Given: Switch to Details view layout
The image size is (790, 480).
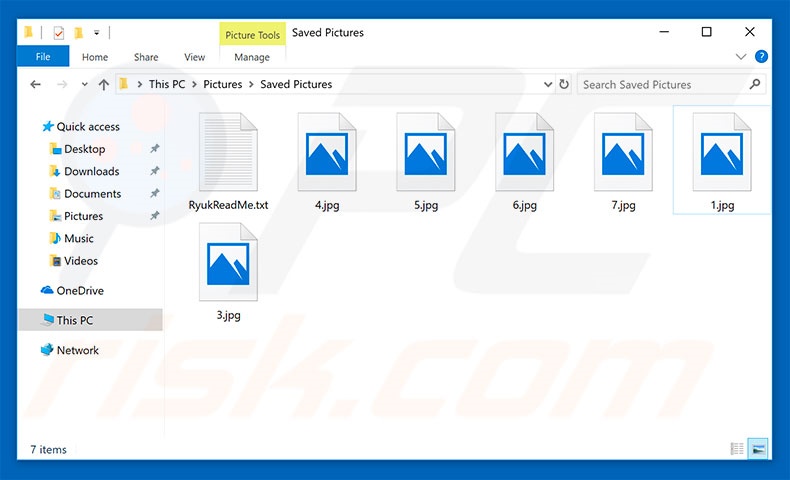Looking at the screenshot, I should [737, 448].
